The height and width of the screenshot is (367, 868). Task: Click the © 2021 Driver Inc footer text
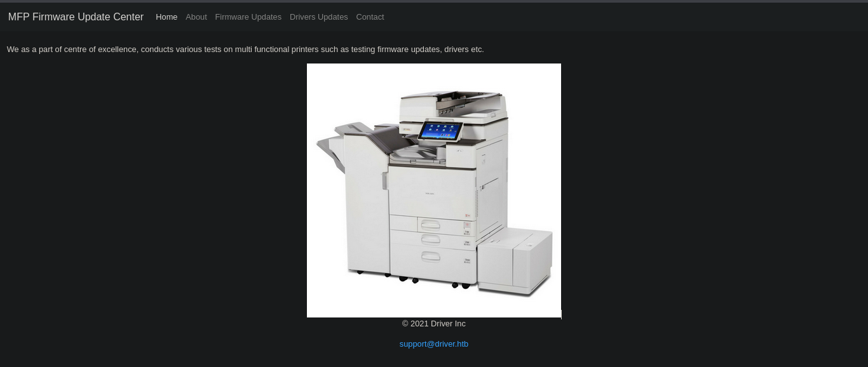click(434, 324)
